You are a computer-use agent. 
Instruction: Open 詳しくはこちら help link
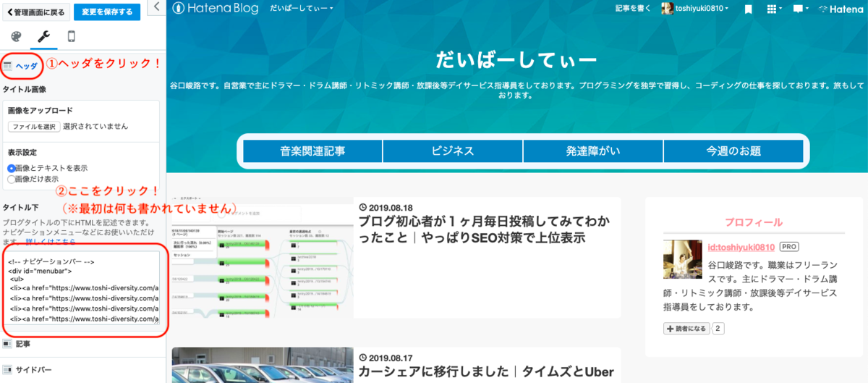point(51,241)
